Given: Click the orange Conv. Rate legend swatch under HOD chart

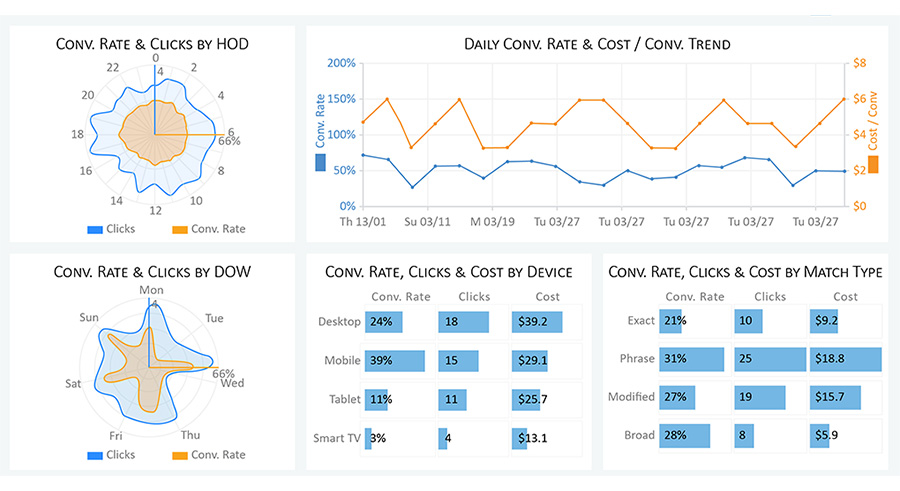Looking at the screenshot, I should point(180,230).
